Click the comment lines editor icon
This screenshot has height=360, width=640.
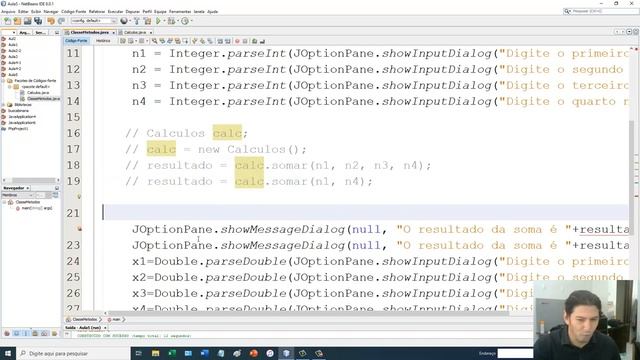[254, 41]
